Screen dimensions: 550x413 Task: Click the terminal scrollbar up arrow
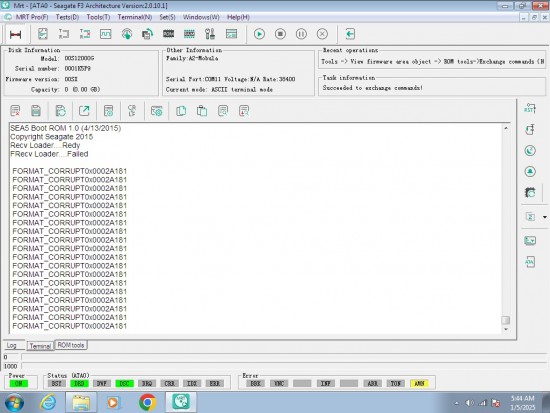point(506,128)
